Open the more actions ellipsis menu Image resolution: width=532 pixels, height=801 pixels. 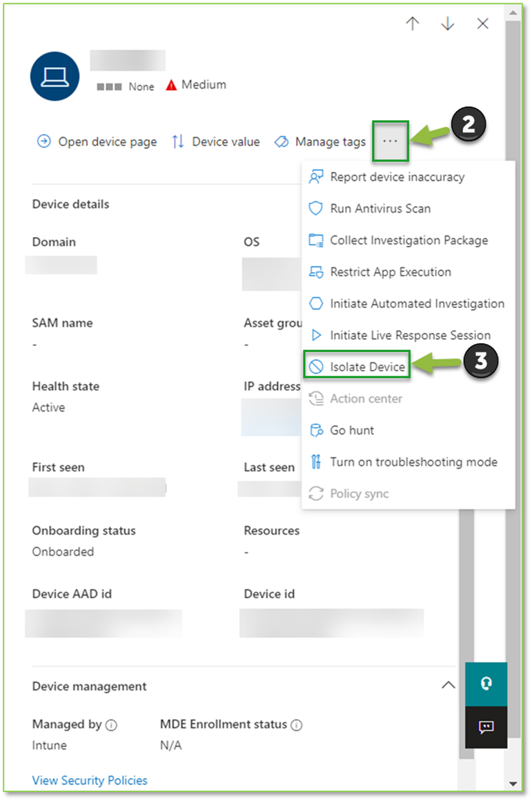390,142
